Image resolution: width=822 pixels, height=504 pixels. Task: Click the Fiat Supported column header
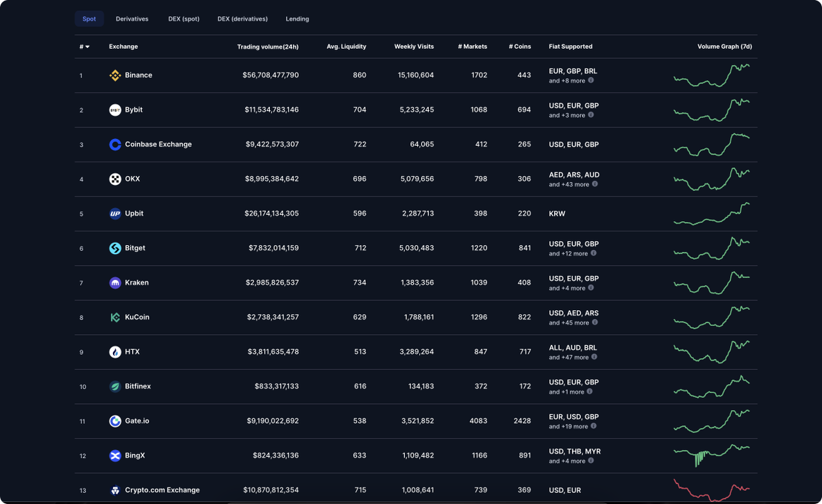point(571,47)
